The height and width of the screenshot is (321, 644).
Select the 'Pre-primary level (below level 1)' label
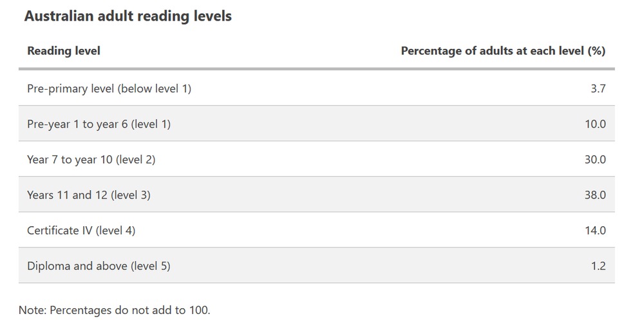pyautogui.click(x=109, y=88)
